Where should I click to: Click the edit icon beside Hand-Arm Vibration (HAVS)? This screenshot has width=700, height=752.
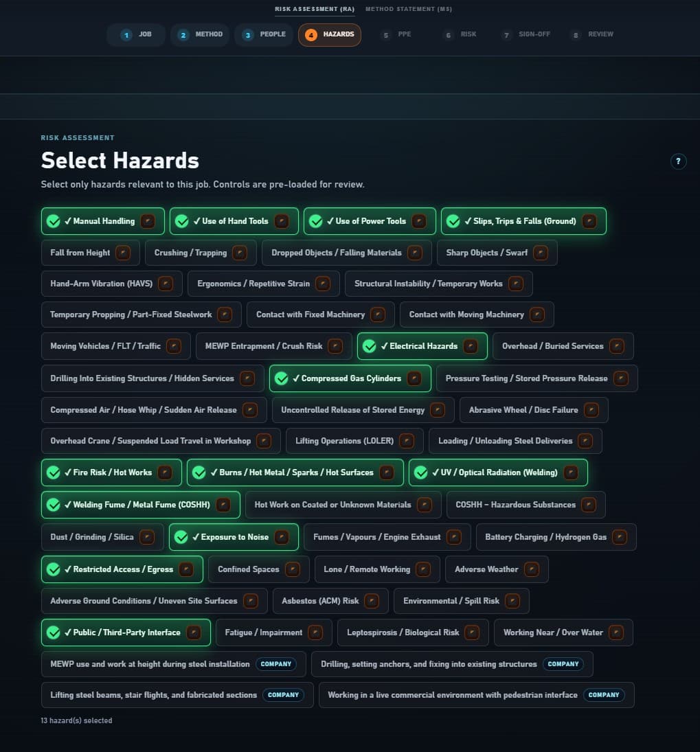166,284
